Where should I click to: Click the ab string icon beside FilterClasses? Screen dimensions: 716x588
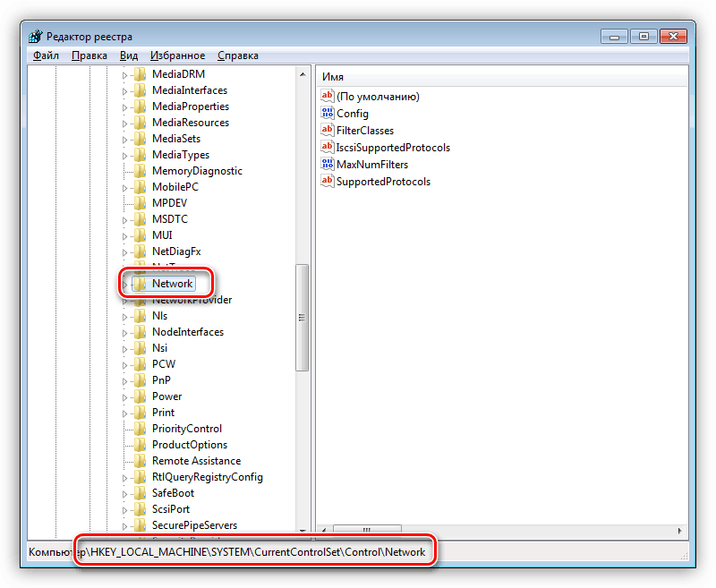[328, 130]
